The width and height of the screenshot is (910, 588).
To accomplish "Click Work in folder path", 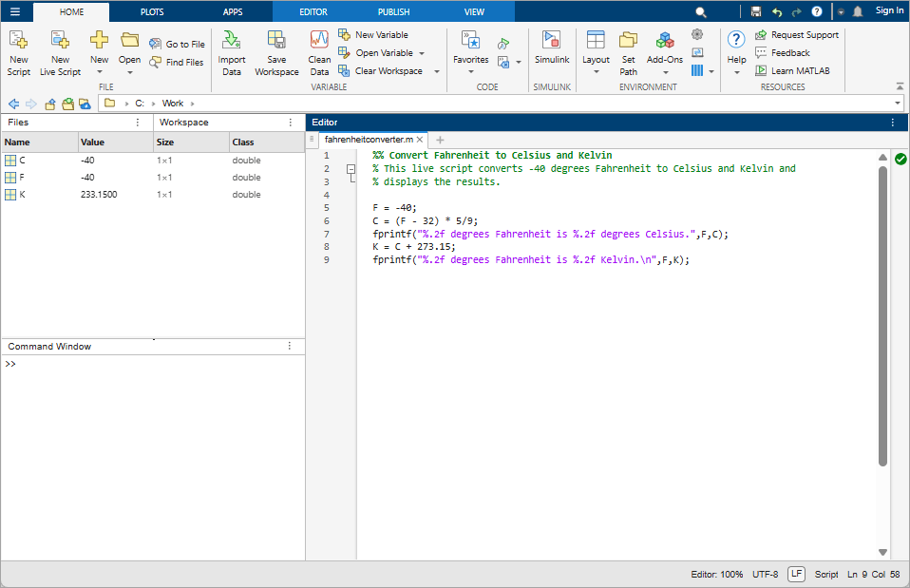I will [172, 104].
